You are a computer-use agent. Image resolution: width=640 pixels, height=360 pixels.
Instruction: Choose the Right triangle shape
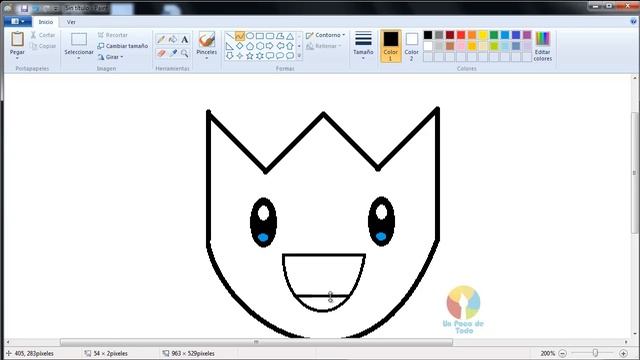tap(230, 46)
